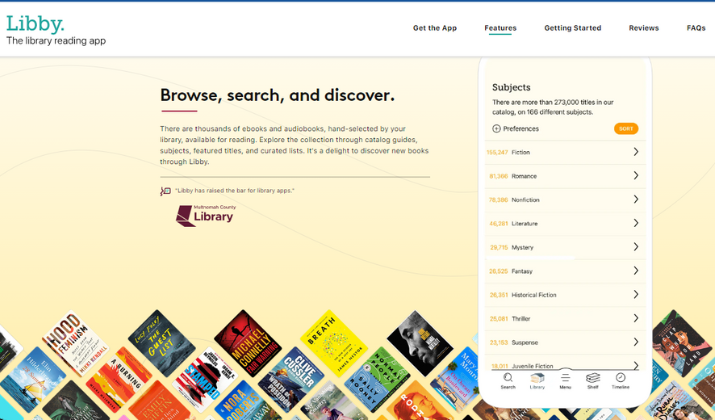The image size is (715, 420).
Task: Click Michael Connelly Fair Warning cover
Action: [x=248, y=343]
